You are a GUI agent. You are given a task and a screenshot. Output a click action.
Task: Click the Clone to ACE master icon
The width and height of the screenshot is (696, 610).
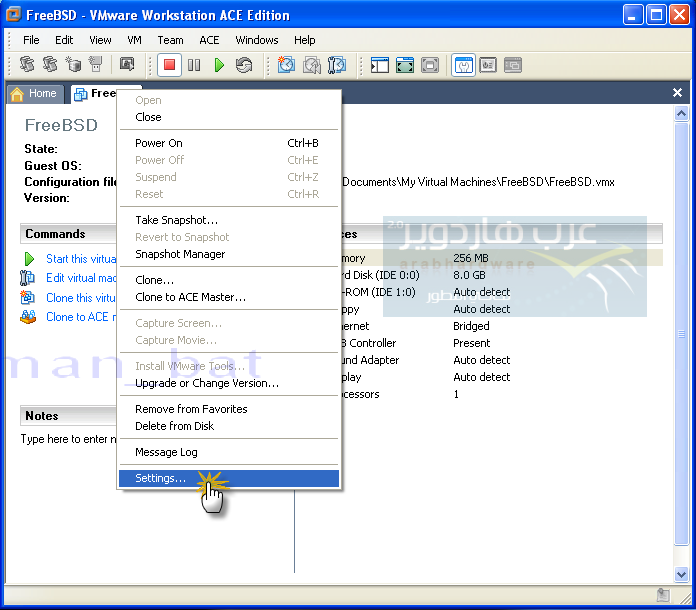(x=28, y=317)
